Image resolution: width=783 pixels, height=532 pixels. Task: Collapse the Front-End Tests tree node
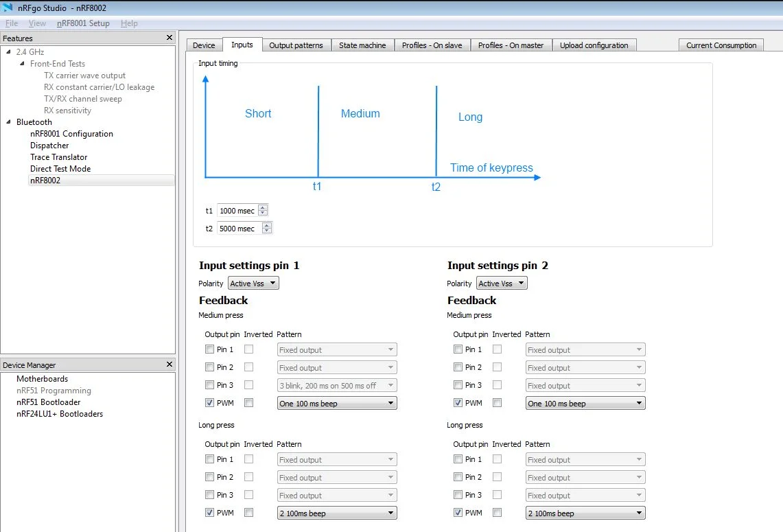pyautogui.click(x=22, y=63)
